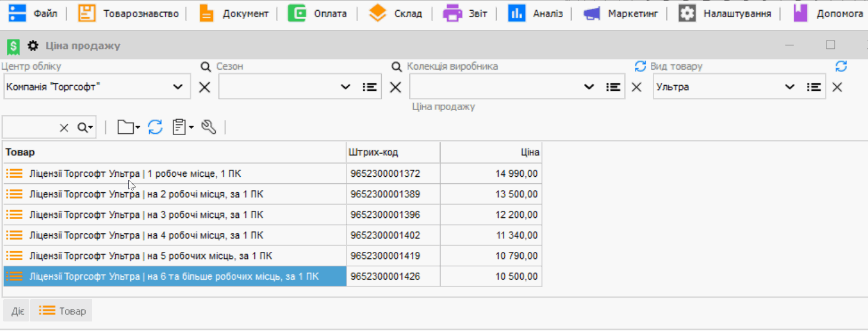Click the list icon next to Сезон field
The height and width of the screenshot is (331, 868).
tap(370, 87)
